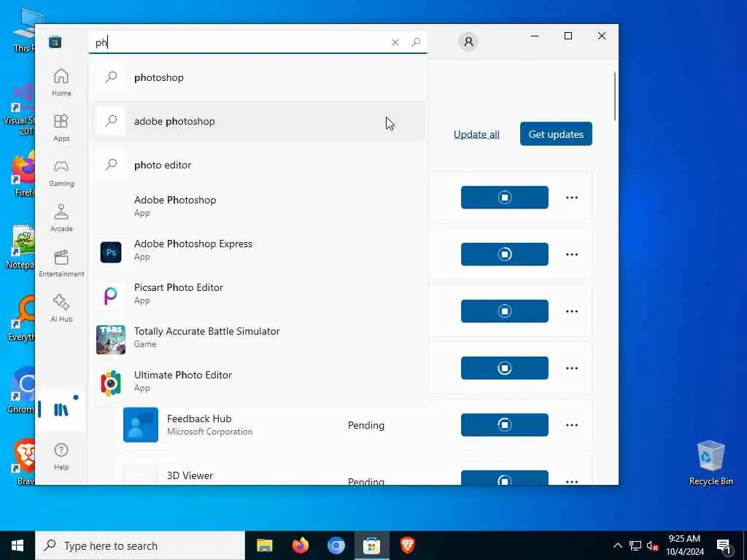Click the clock showing 9:25 AM
This screenshot has height=560, width=747.
tap(684, 545)
